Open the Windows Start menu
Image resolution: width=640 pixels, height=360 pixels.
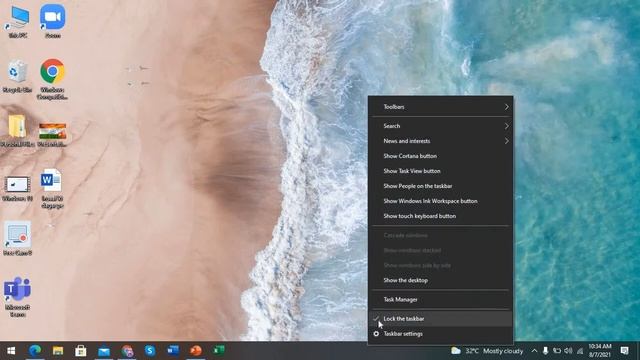(x=11, y=351)
